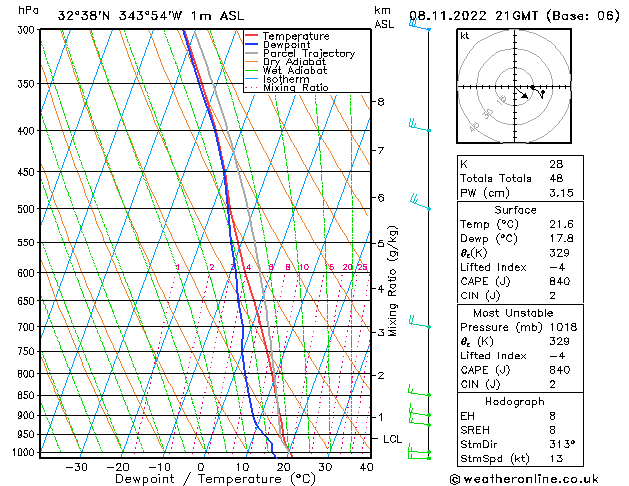Image resolution: width=629 pixels, height=486 pixels.
Task: Click the 'Wet Adiabat' legend label
Action: click(x=295, y=71)
